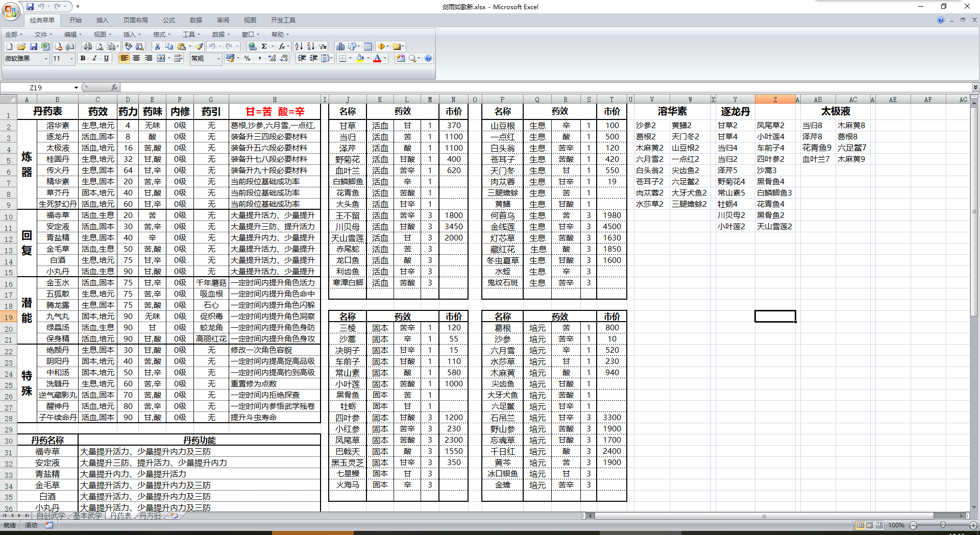
Task: Open the 窗口 dropdown menu
Action: coord(251,34)
